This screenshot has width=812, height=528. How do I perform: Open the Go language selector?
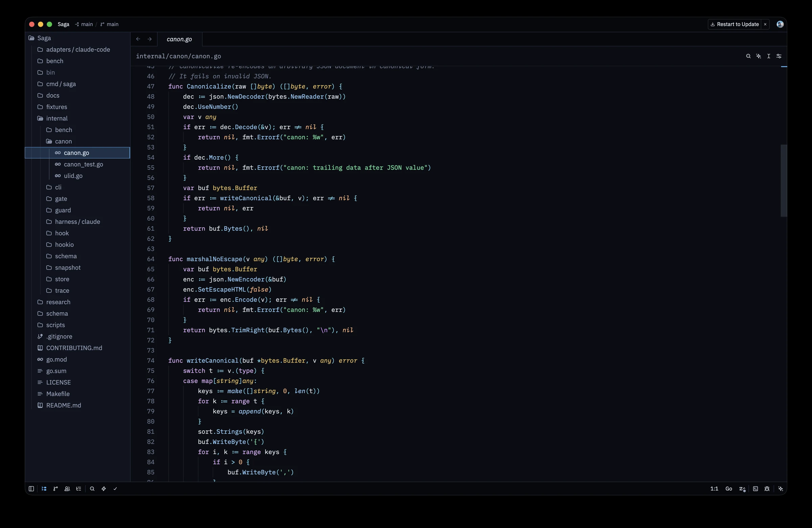coord(728,489)
